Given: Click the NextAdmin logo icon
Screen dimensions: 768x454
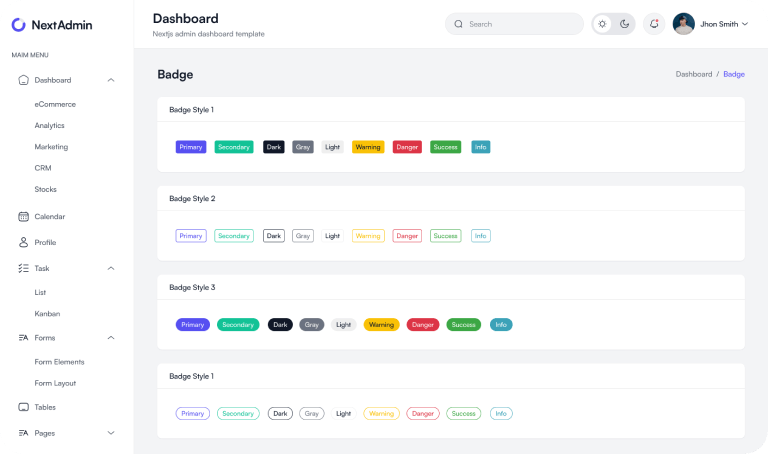Looking at the screenshot, I should coord(19,24).
